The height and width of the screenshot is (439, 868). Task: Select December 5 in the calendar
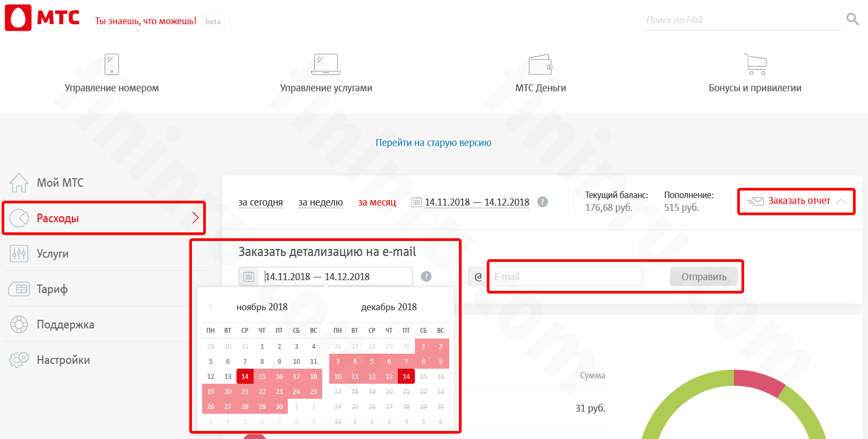pos(372,361)
